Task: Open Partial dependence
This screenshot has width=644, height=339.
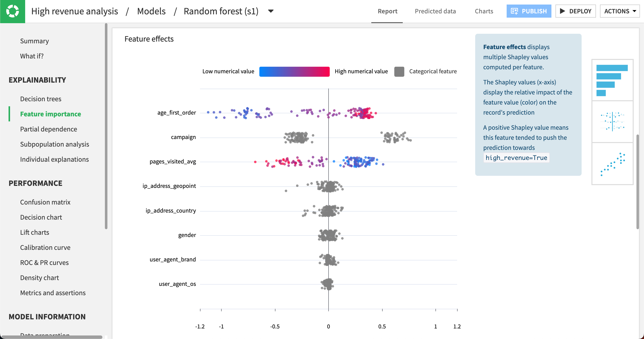Action: pos(49,129)
